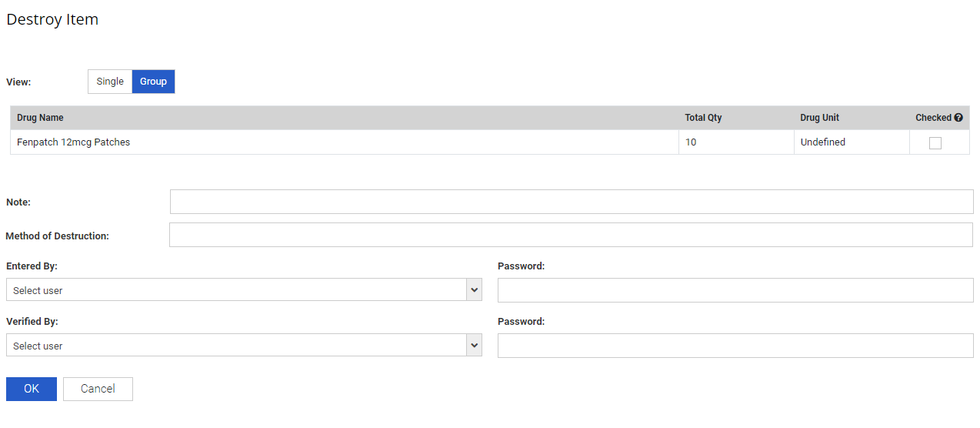Click the OK button
Viewport: 980px width, 428px height.
(x=32, y=389)
